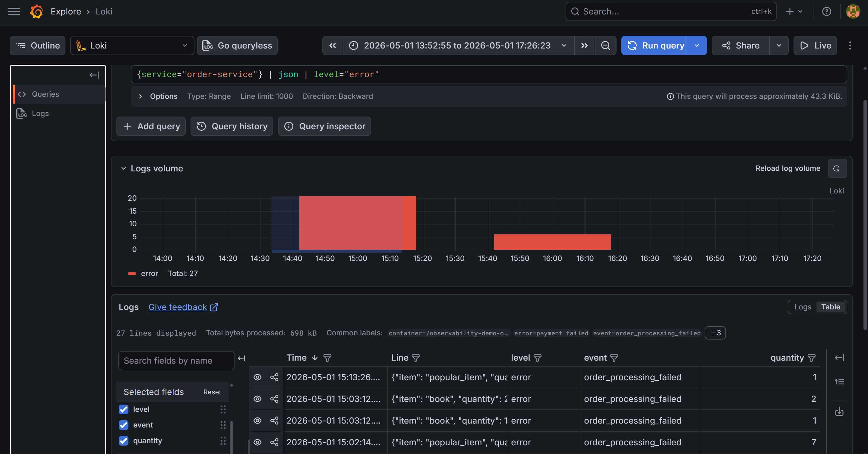View details of the 15:03:12 row with quantity 1
The width and height of the screenshot is (868, 454).
click(x=257, y=421)
